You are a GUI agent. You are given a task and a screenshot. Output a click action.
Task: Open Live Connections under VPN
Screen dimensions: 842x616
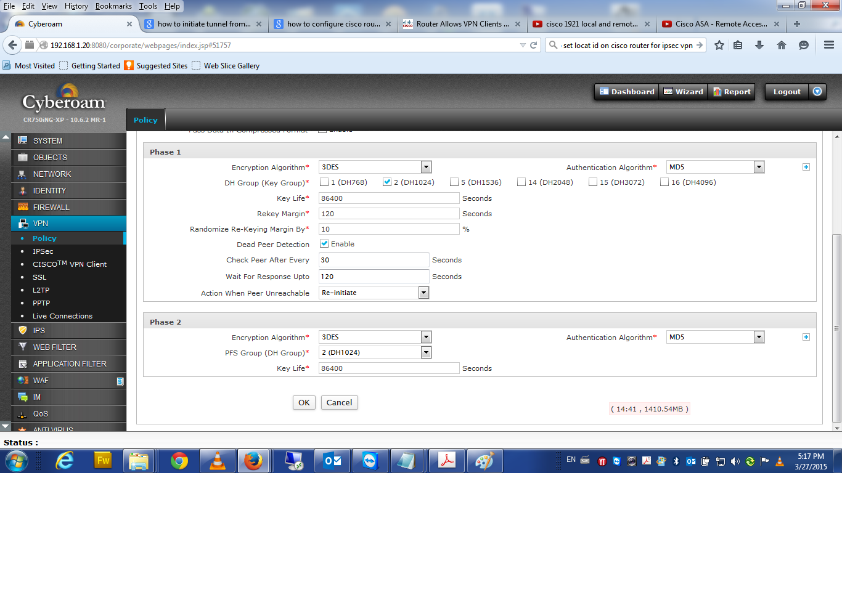click(62, 316)
